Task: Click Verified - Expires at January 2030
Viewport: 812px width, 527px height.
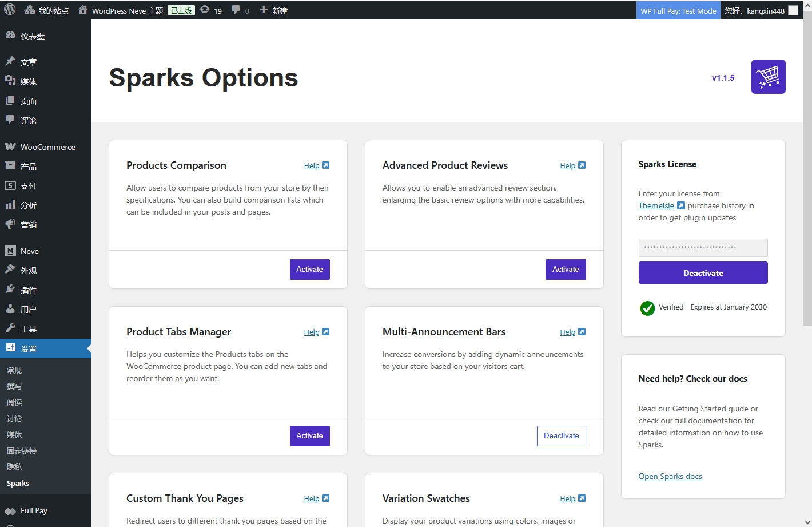Action: 713,307
